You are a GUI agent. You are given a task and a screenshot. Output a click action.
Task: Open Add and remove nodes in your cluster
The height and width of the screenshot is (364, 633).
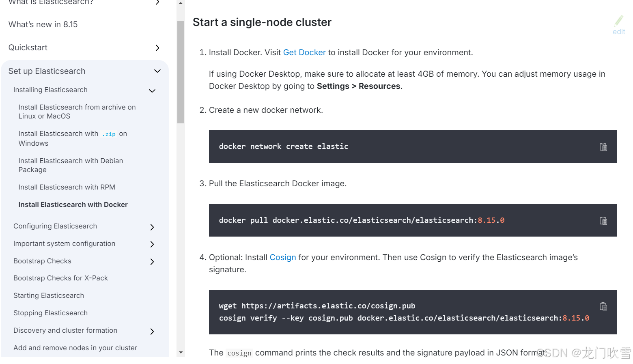point(75,348)
